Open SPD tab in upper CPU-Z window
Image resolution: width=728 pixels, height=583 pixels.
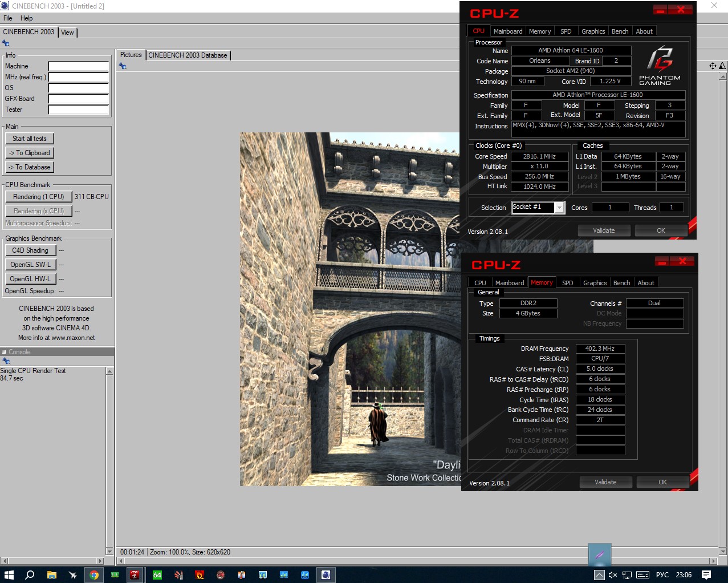566,31
